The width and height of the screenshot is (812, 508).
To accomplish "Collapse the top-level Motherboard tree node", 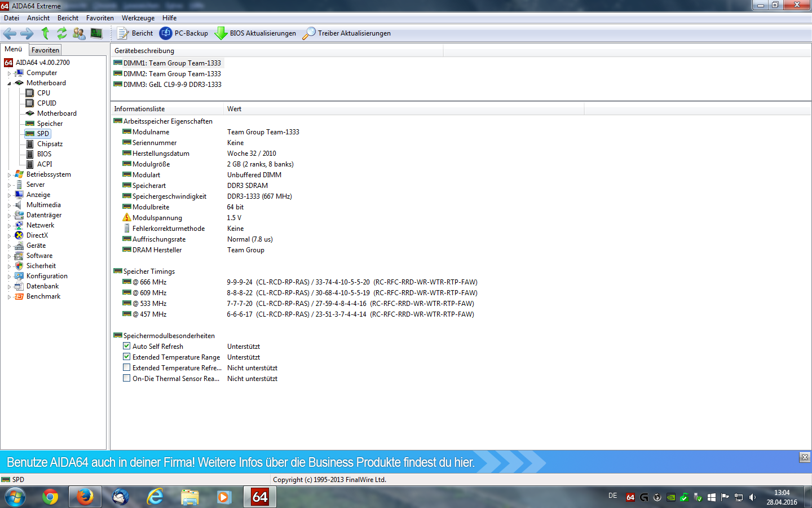I will tap(9, 84).
